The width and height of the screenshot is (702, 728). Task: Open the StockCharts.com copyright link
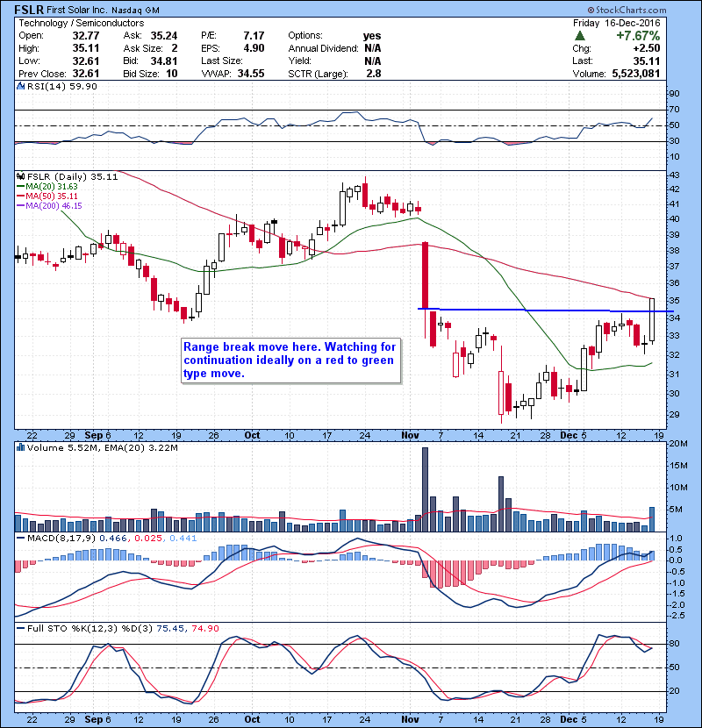pos(627,10)
